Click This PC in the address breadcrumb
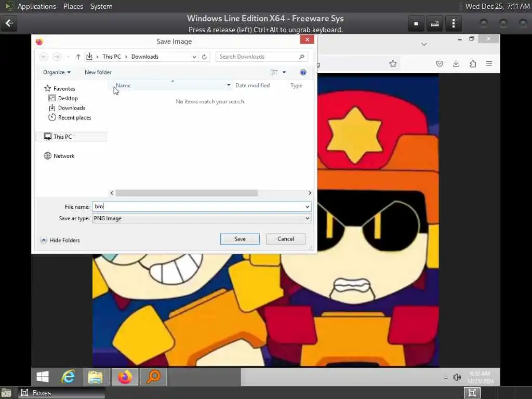This screenshot has width=532, height=399. (112, 57)
